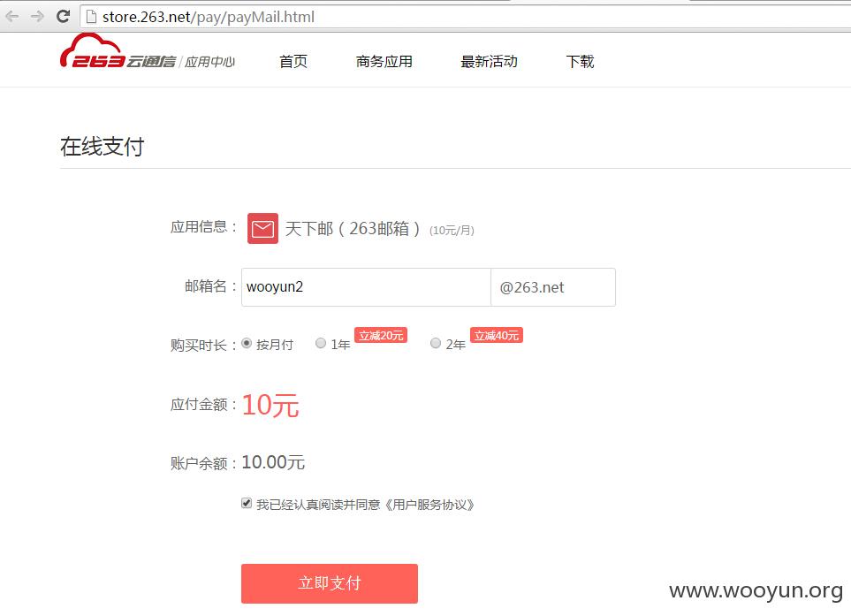
Task: Click the @263.net domain field
Action: (x=553, y=287)
